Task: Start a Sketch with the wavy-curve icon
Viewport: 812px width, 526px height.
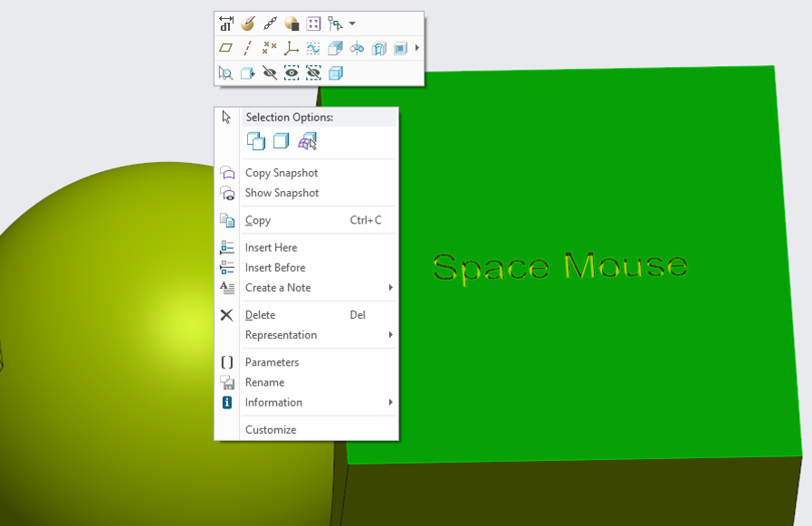Action: pos(313,48)
